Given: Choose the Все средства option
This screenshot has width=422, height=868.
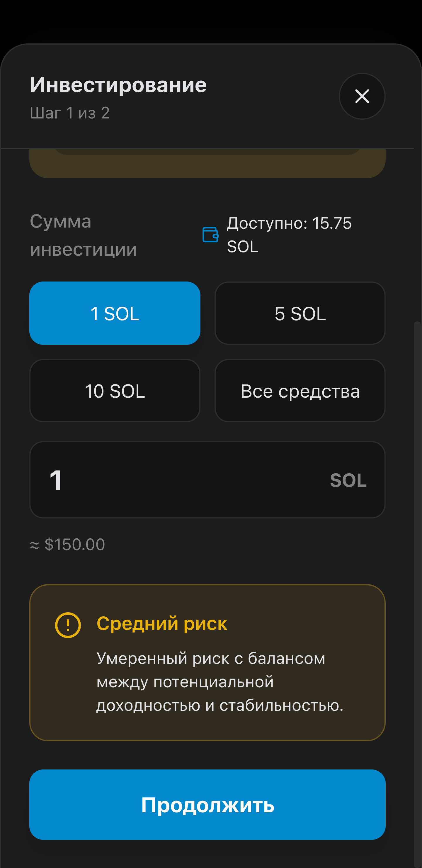Looking at the screenshot, I should tap(300, 391).
